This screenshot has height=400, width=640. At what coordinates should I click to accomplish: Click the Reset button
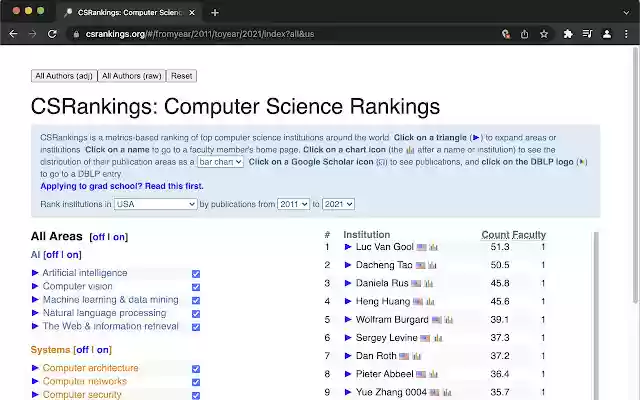tap(182, 76)
